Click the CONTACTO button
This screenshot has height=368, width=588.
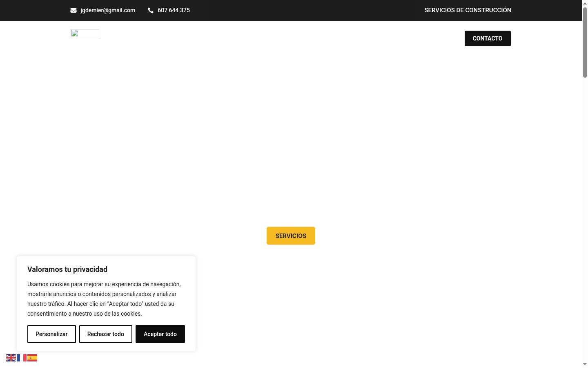click(x=488, y=38)
